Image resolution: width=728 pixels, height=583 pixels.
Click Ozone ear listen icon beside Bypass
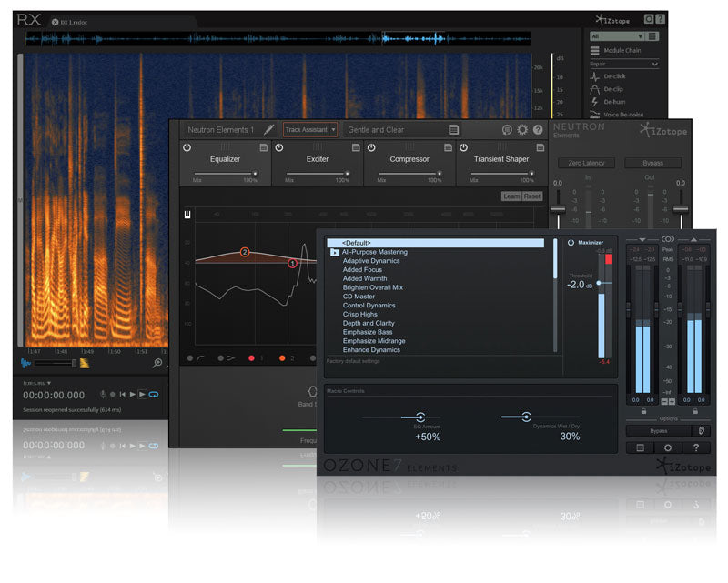[x=702, y=431]
